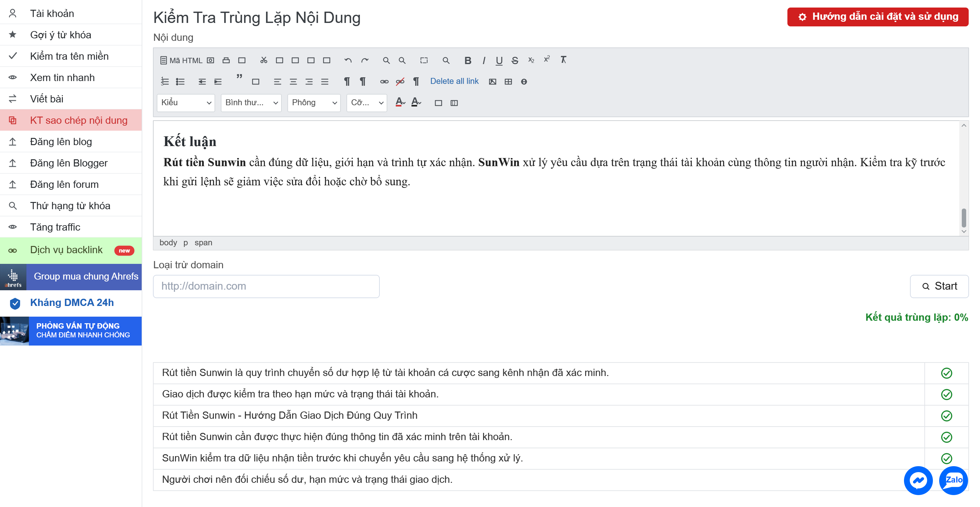The width and height of the screenshot is (980, 507).
Task: Click the insert table icon
Action: coord(508,81)
